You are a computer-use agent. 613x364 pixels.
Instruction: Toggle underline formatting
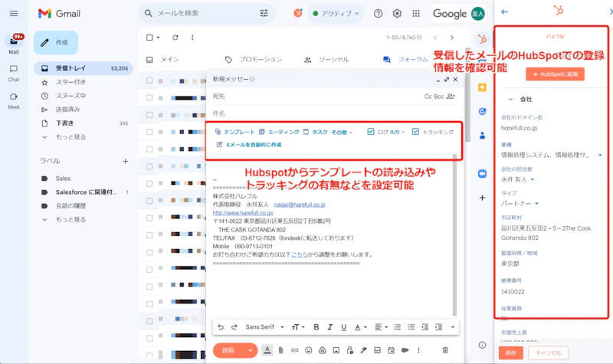(x=343, y=327)
